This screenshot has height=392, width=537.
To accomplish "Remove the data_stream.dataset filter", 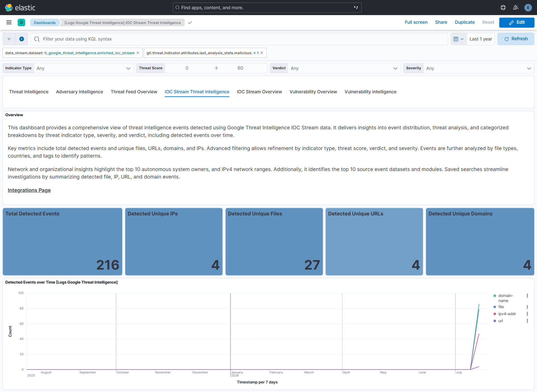I will [138, 53].
